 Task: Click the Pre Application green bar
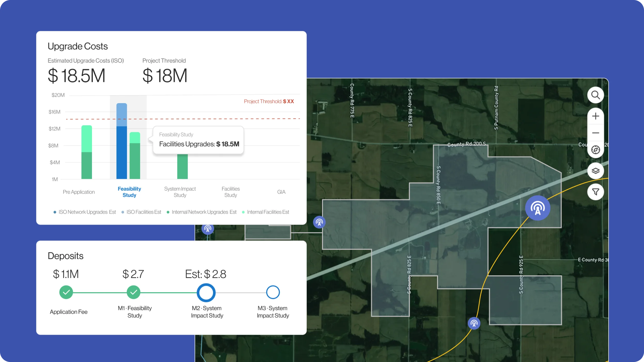87,152
